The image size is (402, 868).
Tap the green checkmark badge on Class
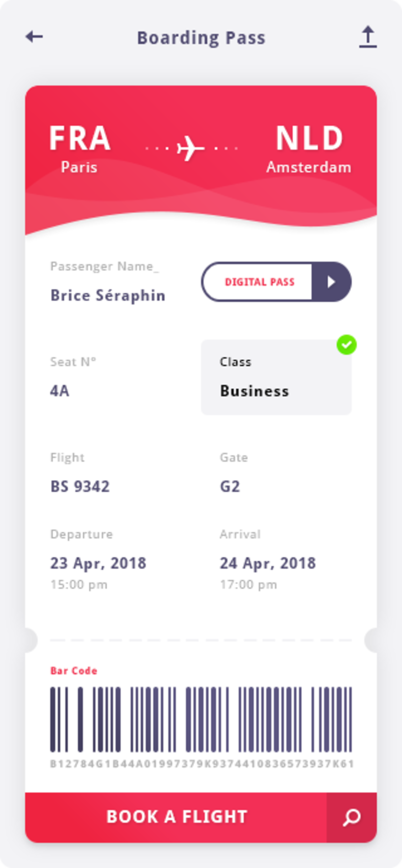346,345
